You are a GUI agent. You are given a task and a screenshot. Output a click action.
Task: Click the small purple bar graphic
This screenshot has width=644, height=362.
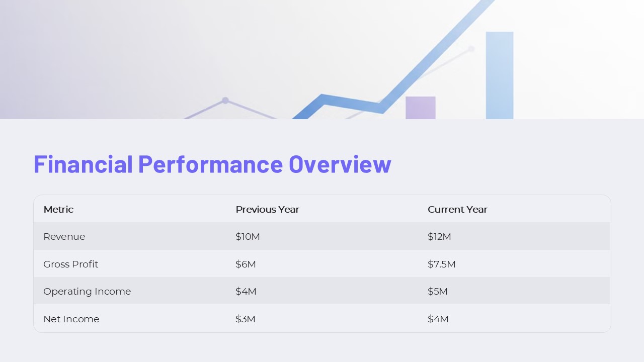point(420,107)
